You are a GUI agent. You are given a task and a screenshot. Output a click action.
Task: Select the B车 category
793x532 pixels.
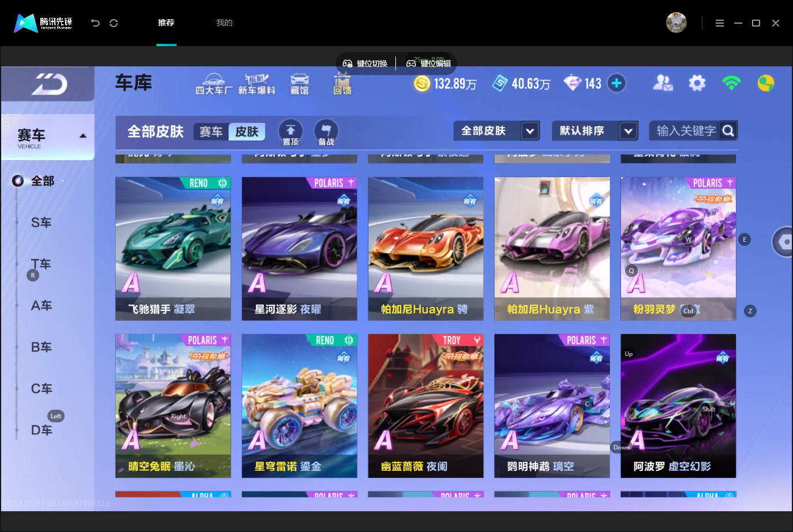pyautogui.click(x=42, y=347)
